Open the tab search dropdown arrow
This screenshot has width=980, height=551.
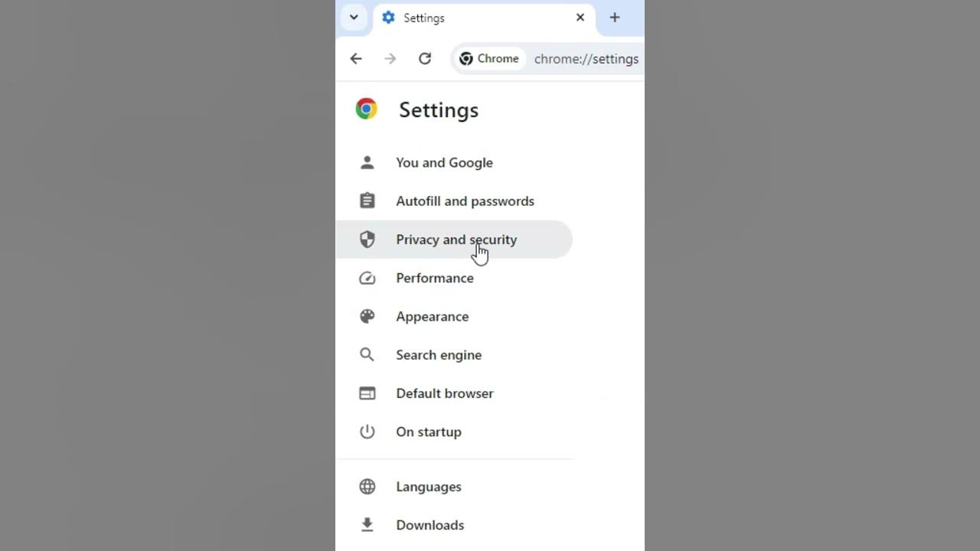click(x=354, y=17)
